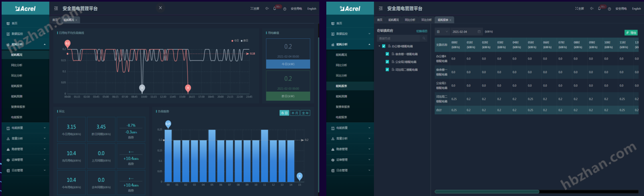
Task: Expand the 运维管理 chevron in right screenshot
Action: click(x=369, y=159)
